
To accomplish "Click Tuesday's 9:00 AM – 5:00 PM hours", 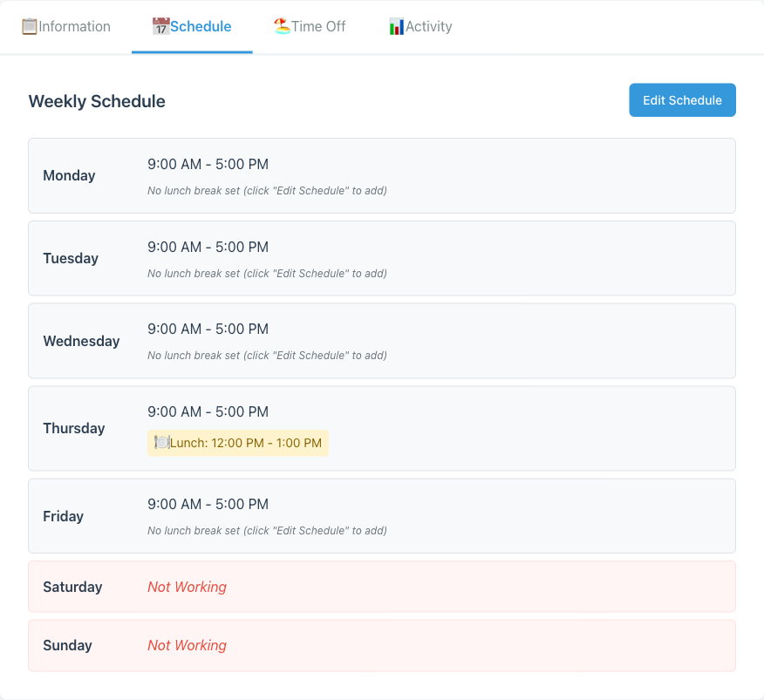I will coord(208,247).
